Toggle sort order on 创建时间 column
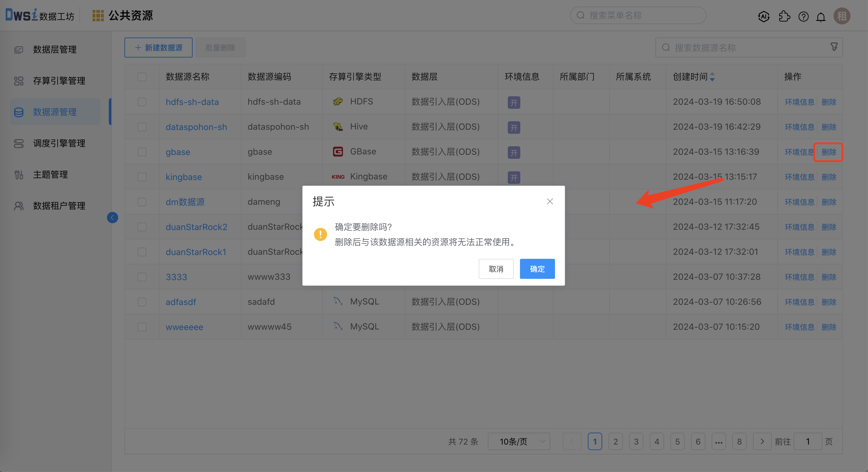The height and width of the screenshot is (472, 868). pos(712,77)
